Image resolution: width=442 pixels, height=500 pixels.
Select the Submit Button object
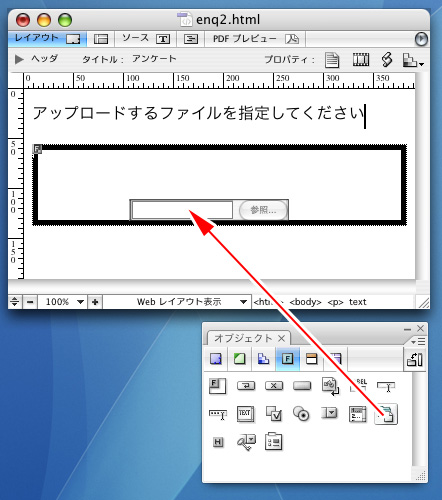[x=246, y=386]
